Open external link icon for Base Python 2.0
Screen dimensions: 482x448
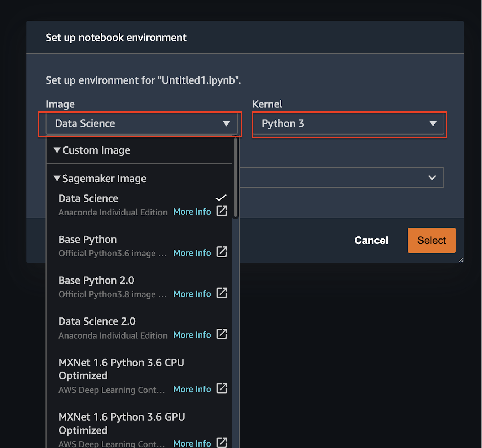tap(222, 293)
